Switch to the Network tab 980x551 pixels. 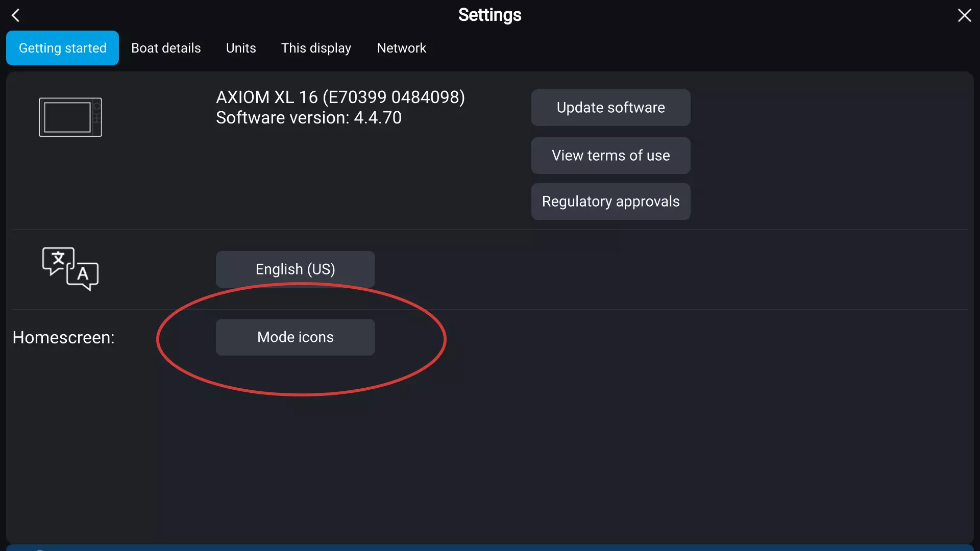[x=402, y=48]
